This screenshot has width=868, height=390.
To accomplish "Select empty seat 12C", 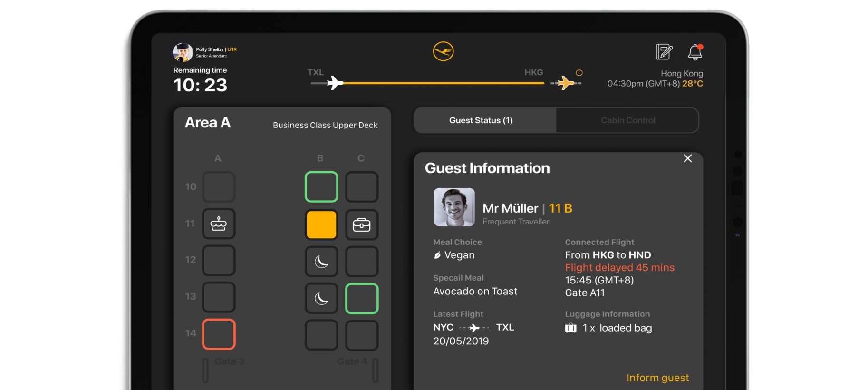I will (362, 261).
